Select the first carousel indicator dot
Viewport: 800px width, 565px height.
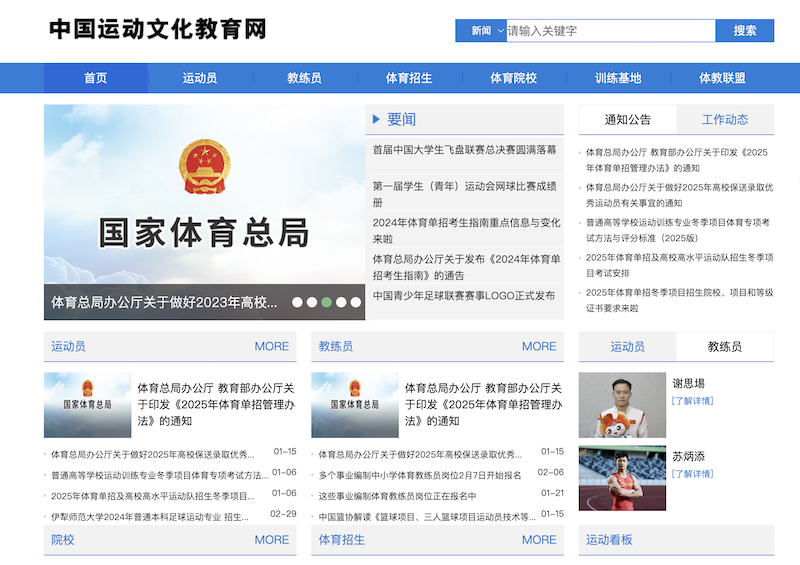click(297, 302)
